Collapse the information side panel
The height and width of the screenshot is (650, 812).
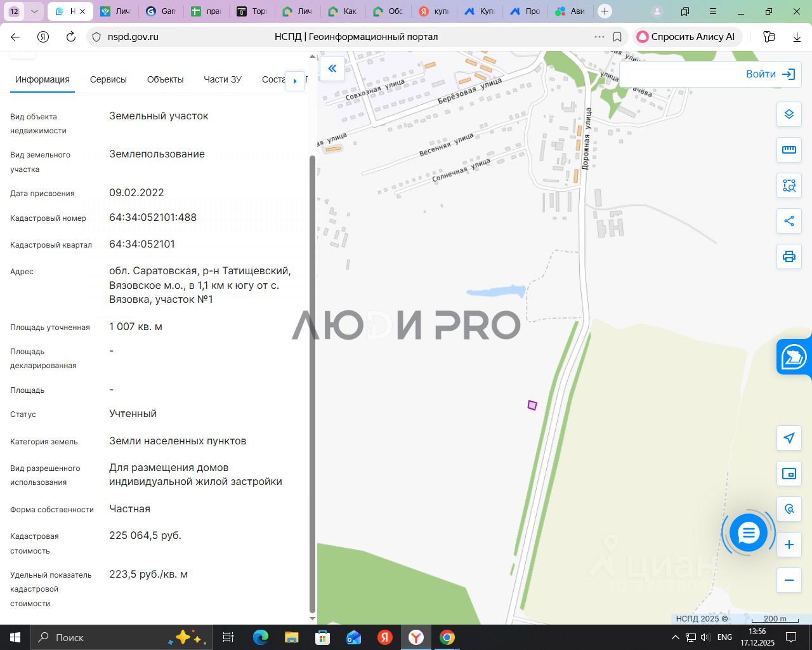(x=332, y=69)
